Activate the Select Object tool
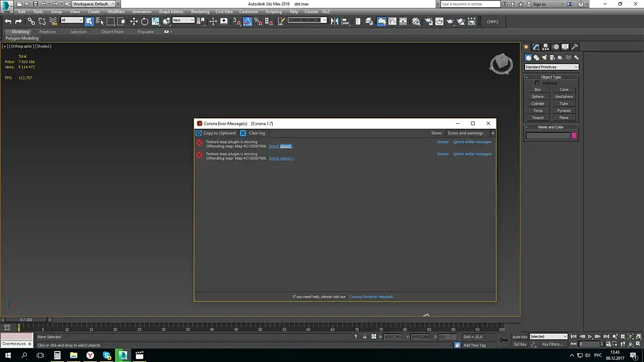644x362 pixels. point(89,21)
